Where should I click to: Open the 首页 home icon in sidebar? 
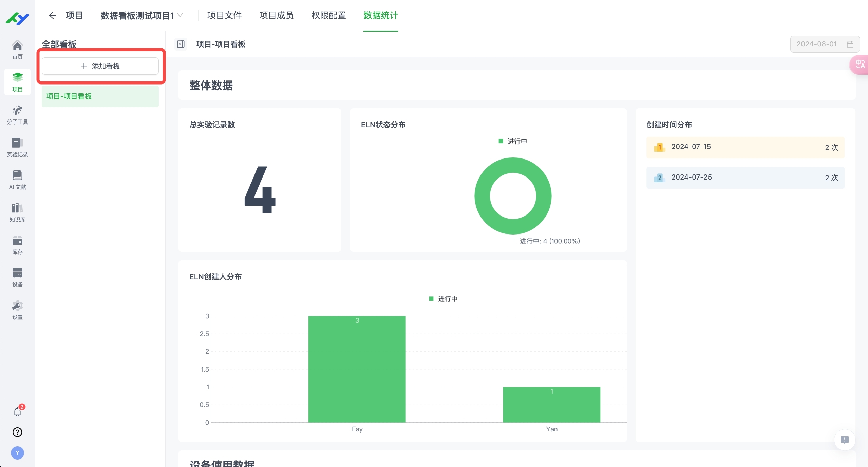pos(17,49)
